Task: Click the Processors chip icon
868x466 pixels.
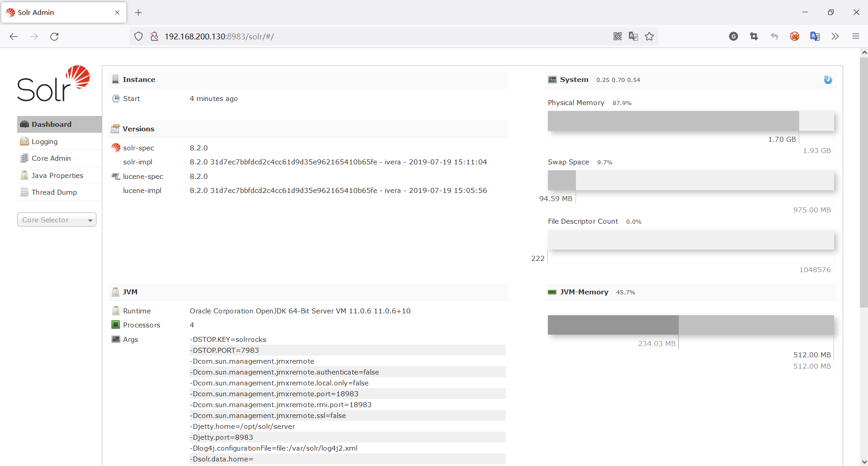Action: (x=116, y=325)
